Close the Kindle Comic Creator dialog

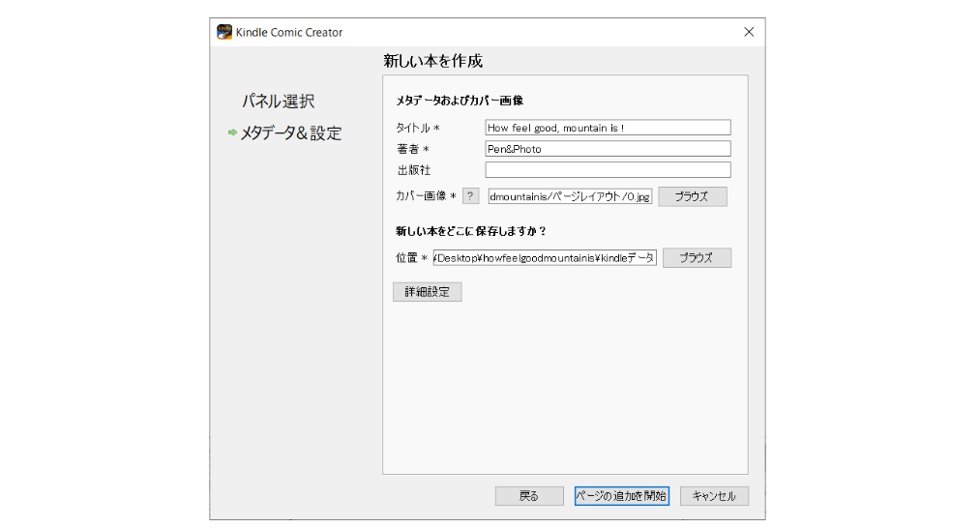[x=749, y=32]
